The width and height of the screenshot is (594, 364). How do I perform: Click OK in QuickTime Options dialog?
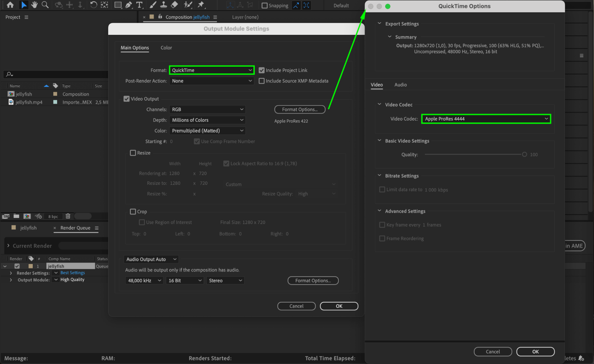pos(535,352)
